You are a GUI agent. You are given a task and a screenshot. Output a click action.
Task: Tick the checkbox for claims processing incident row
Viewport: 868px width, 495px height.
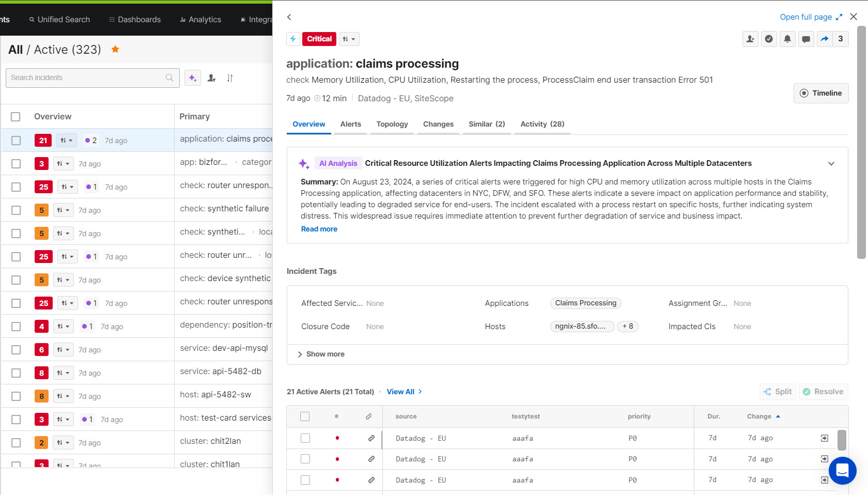pos(16,141)
